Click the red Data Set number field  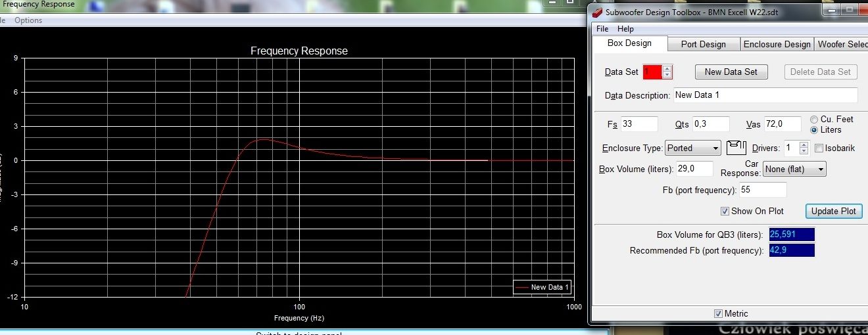click(652, 72)
